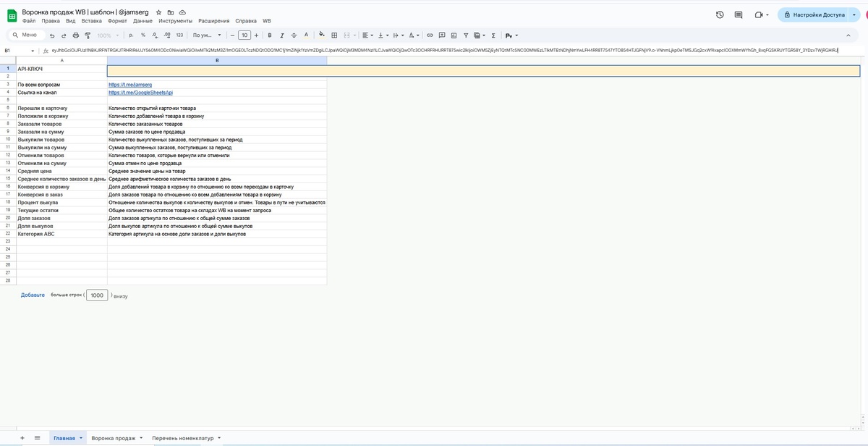Click the rows count field 1000
868x446 pixels.
[98, 295]
